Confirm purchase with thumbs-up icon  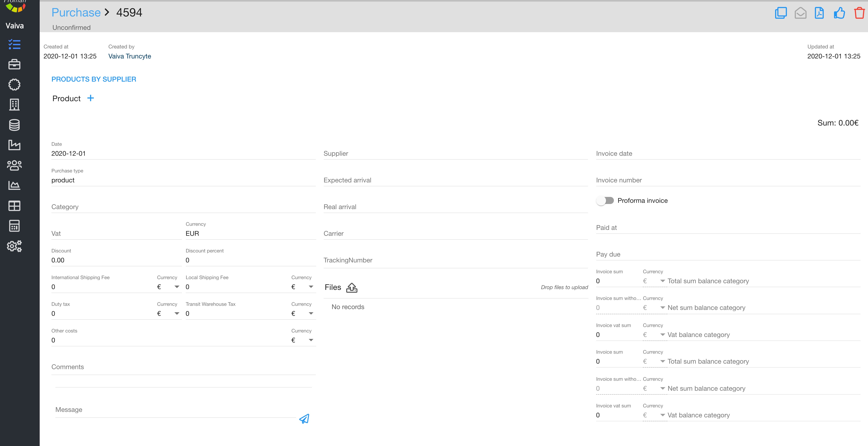click(839, 13)
